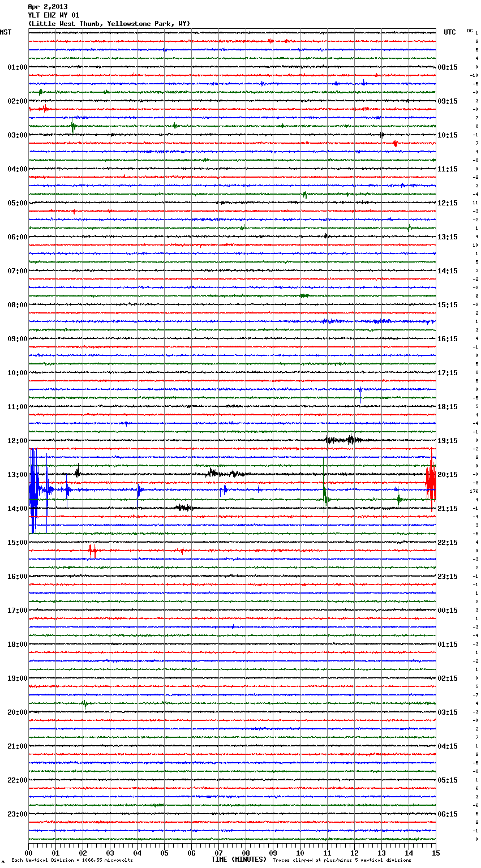Screen dimensions: 481x868
Task: Click the bottom axis minute tick '12'
Action: [x=354, y=853]
